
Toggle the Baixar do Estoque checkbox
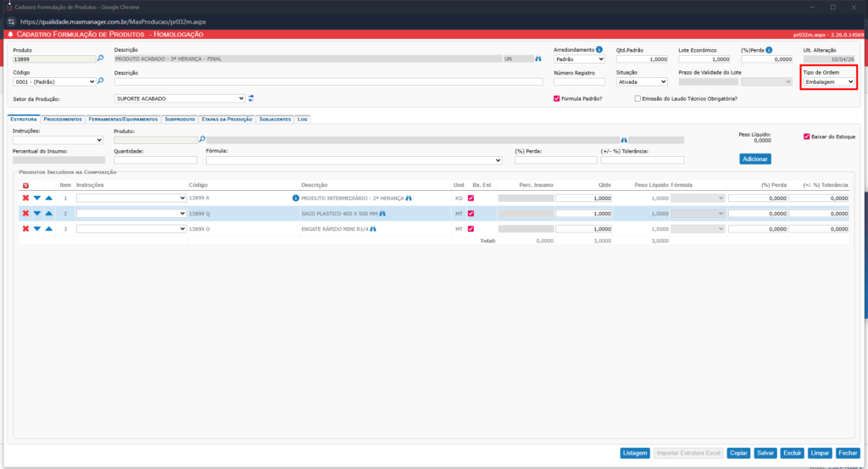point(806,136)
